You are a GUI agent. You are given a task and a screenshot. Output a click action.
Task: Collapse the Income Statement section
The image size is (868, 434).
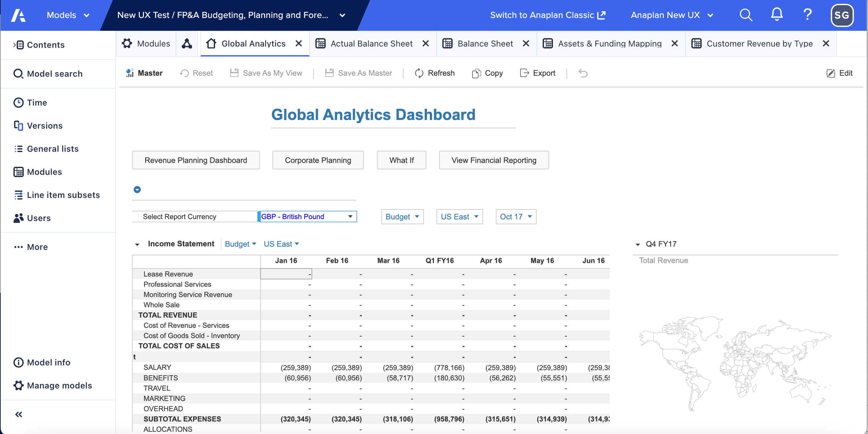click(137, 244)
